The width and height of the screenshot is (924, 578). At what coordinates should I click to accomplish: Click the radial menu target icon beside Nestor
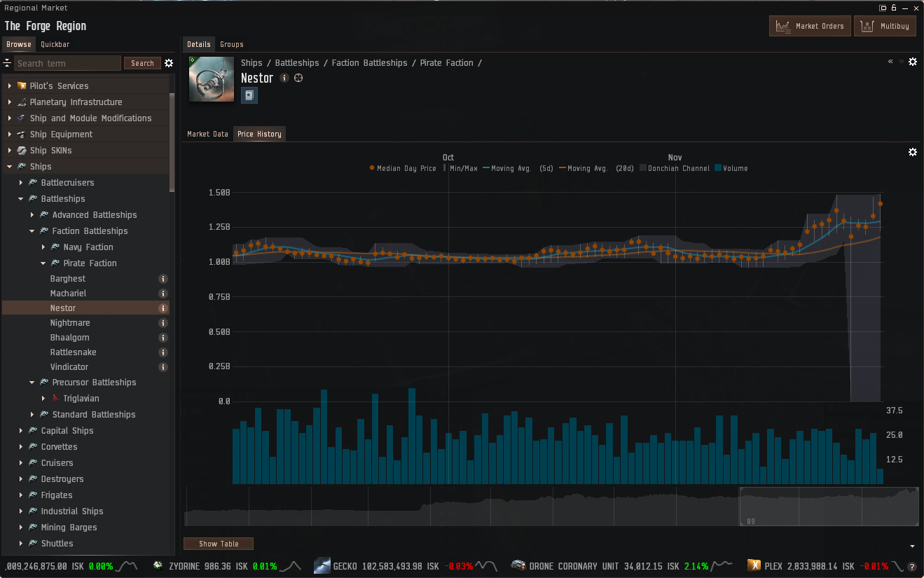coord(298,78)
